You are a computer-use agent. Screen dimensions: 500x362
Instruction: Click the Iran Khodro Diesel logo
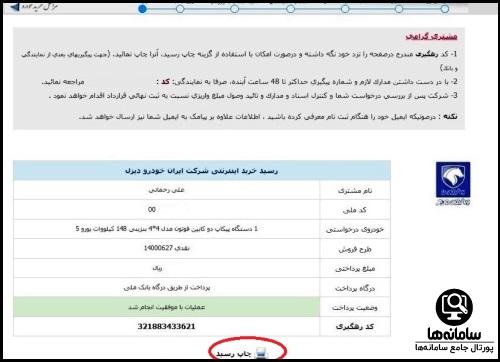(453, 183)
